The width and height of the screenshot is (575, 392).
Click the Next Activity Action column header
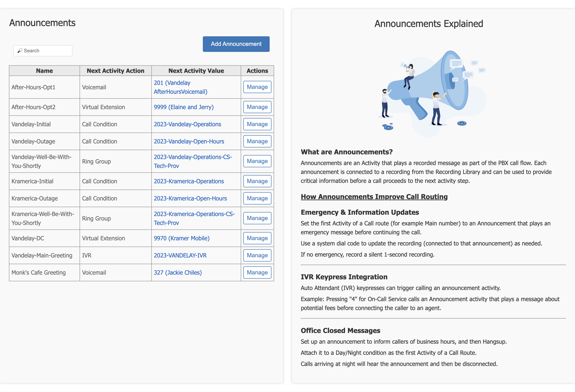(115, 71)
